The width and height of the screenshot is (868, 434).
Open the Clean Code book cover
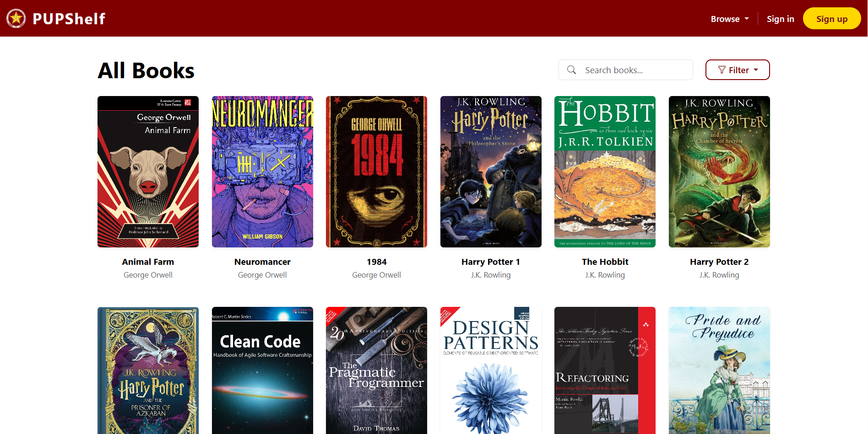[x=262, y=370]
